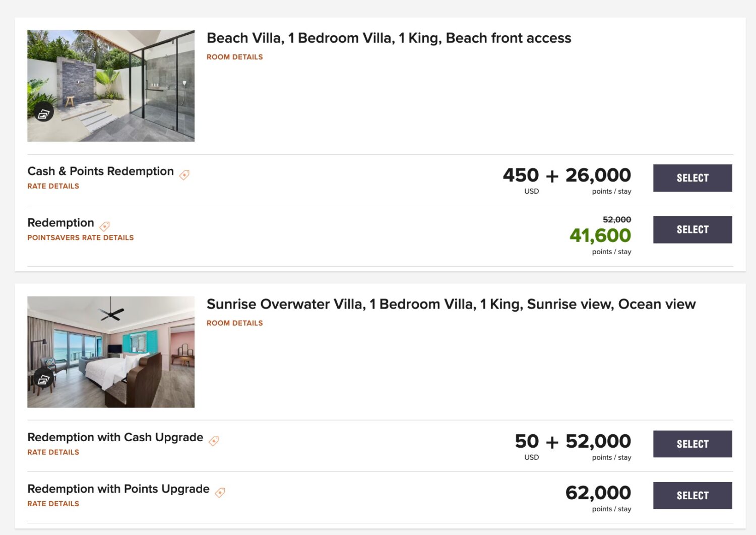The width and height of the screenshot is (756, 535).
Task: Open RATE DETAILS under Cash & Points Redemption
Action: tap(53, 186)
